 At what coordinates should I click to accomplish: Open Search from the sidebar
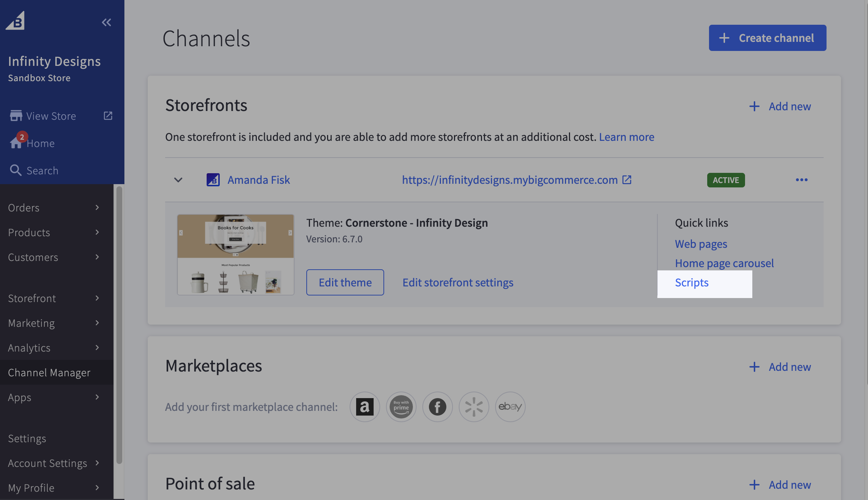click(42, 170)
